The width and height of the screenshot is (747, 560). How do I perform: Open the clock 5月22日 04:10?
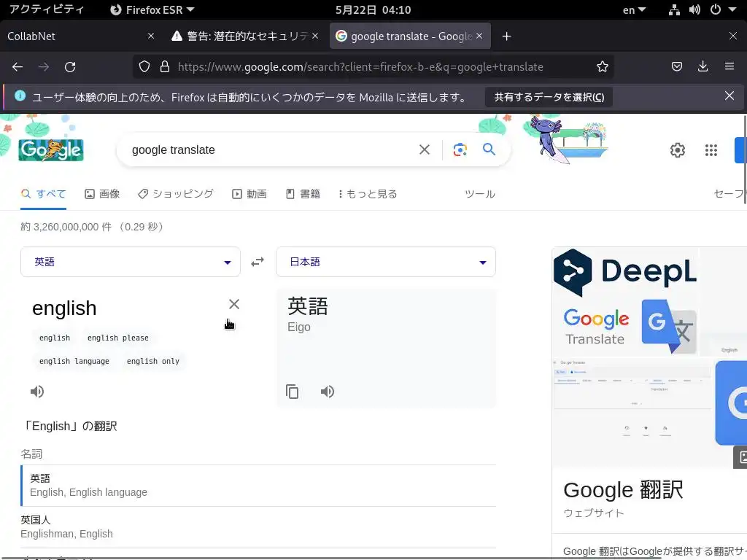[373, 9]
